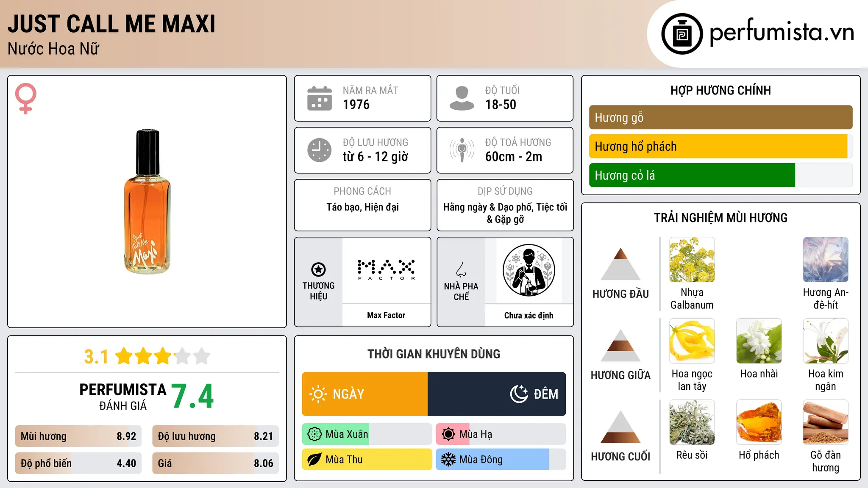Click the Giá 8.06 score
This screenshot has width=868, height=488.
click(215, 463)
